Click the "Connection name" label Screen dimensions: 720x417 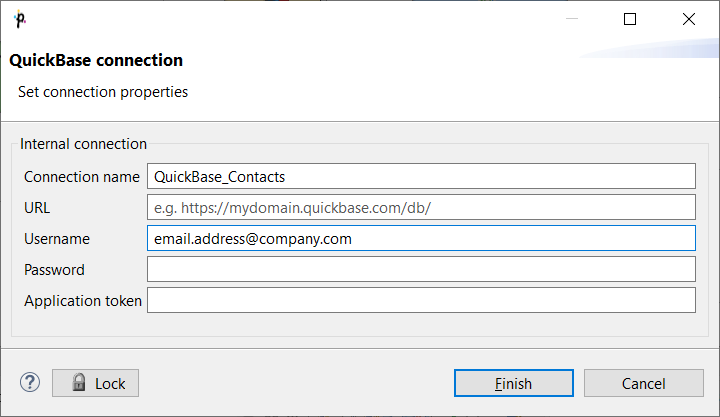[82, 177]
